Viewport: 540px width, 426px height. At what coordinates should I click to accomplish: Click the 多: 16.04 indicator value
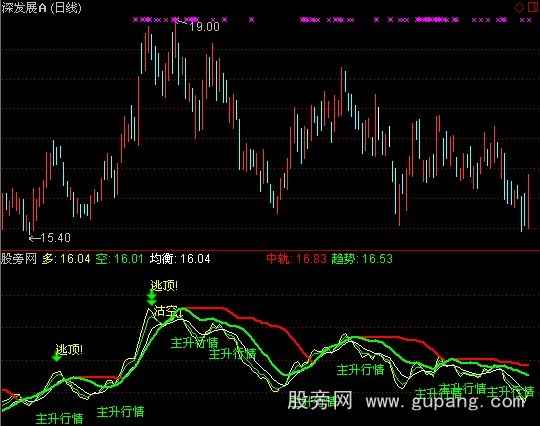(x=66, y=259)
